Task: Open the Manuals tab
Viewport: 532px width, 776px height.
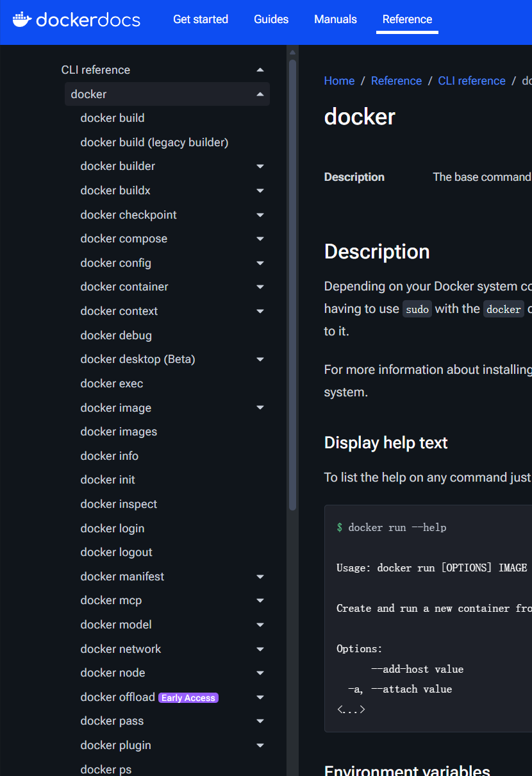Action: pyautogui.click(x=335, y=19)
